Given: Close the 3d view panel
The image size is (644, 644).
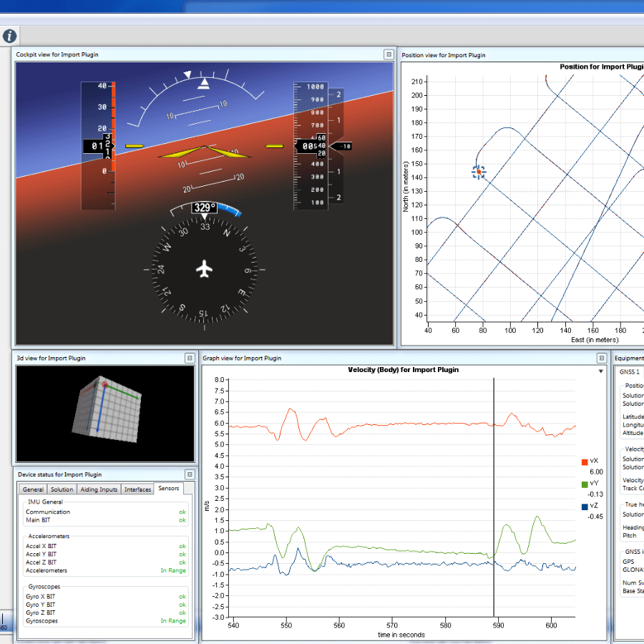Looking at the screenshot, I should tap(190, 358).
